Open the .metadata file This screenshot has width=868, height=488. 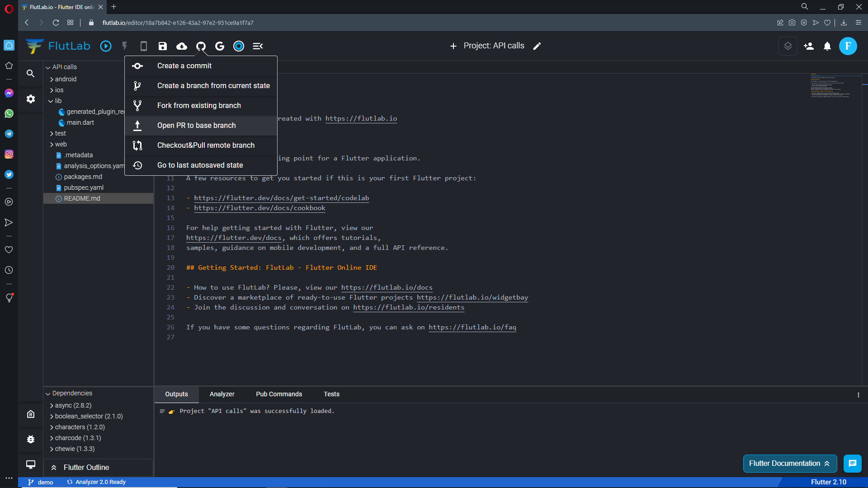[x=78, y=155]
